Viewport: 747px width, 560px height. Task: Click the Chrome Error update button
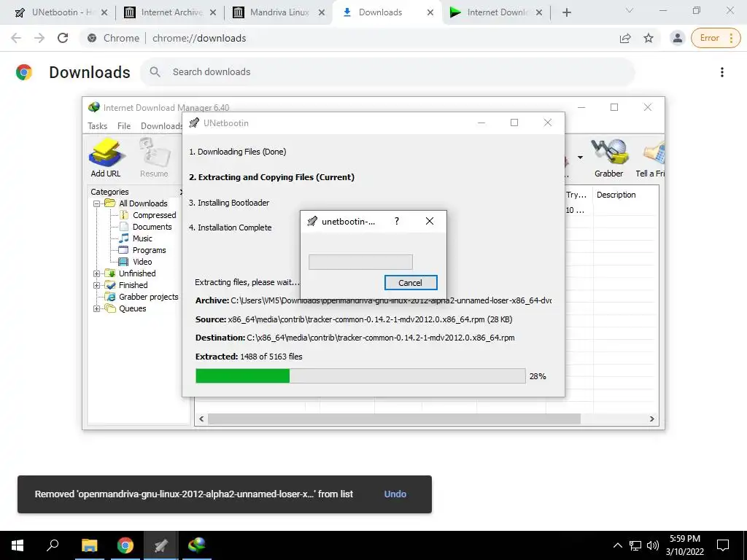[716, 38]
